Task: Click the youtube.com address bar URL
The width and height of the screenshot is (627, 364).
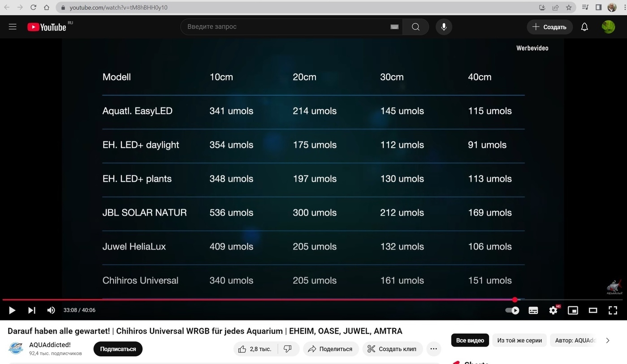Action: [x=118, y=8]
